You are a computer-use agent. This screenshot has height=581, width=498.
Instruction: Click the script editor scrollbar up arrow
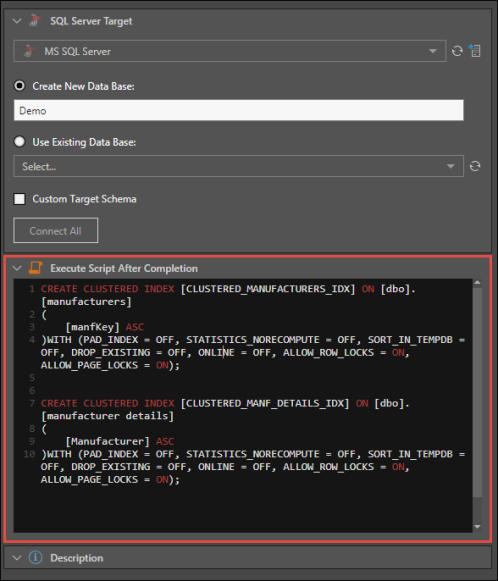tap(477, 283)
